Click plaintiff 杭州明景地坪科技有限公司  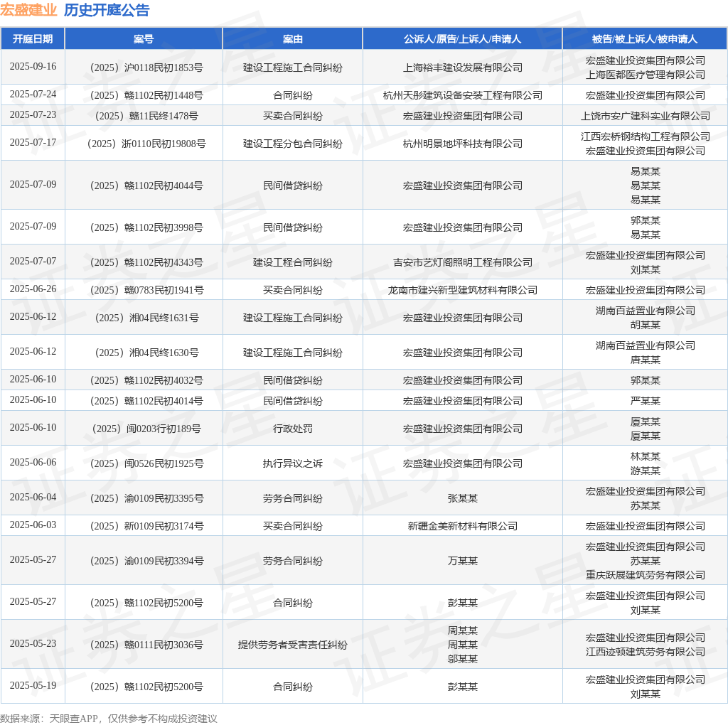coord(462,144)
